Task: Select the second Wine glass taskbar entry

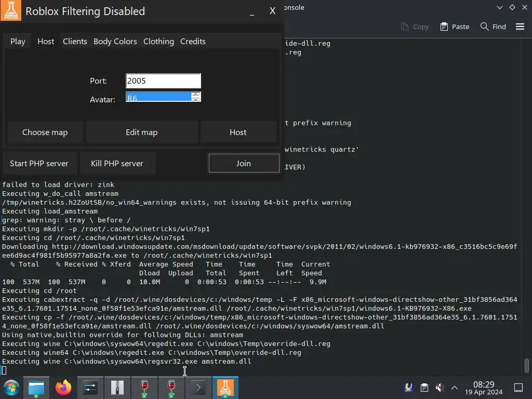Action: pyautogui.click(x=171, y=388)
